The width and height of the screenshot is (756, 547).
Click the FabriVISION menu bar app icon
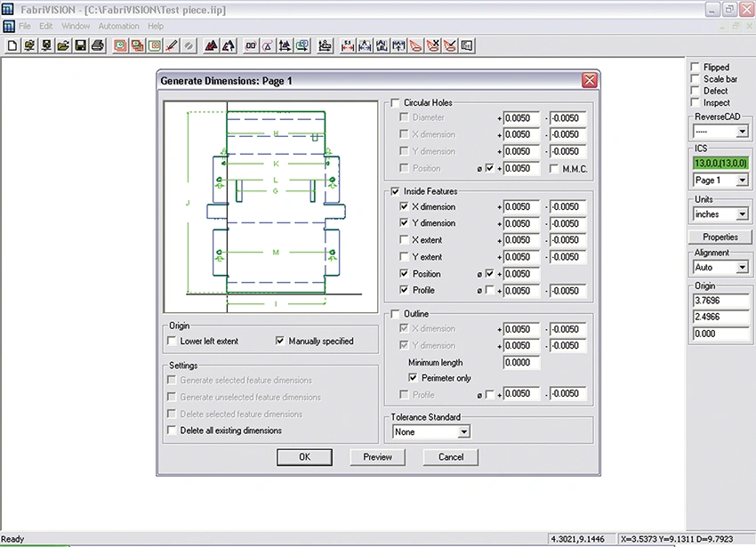(8, 26)
